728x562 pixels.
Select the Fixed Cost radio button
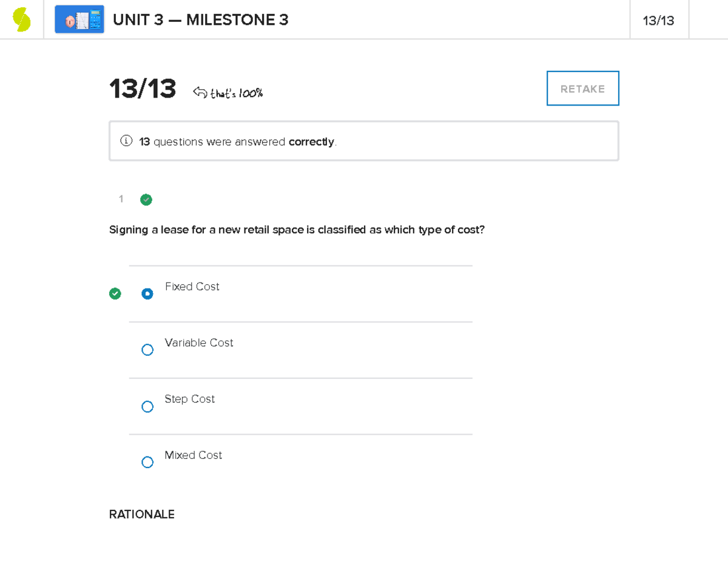(x=147, y=294)
